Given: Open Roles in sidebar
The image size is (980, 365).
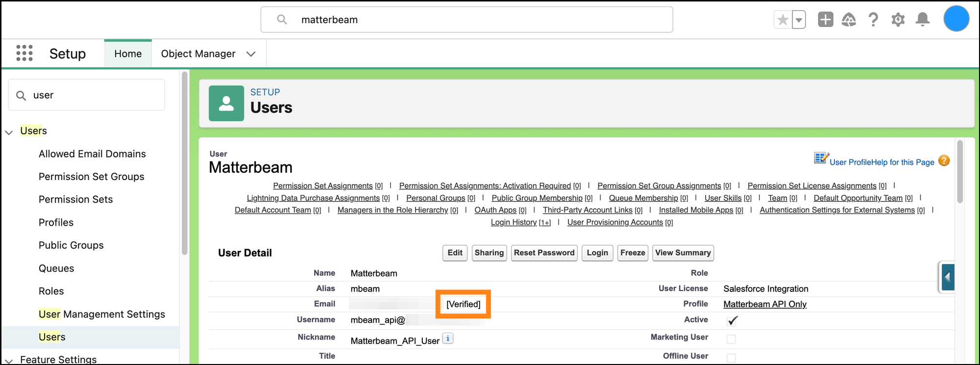Looking at the screenshot, I should (x=51, y=291).
